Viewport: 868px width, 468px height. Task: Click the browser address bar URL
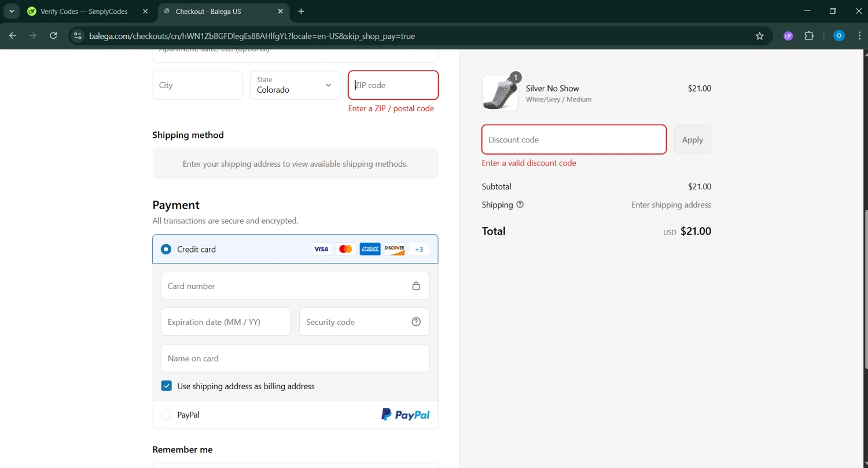[252, 36]
